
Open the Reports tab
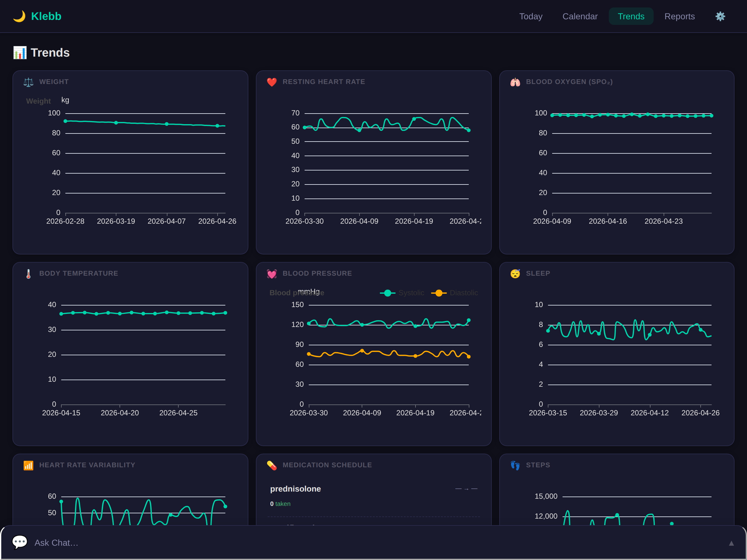pyautogui.click(x=679, y=16)
